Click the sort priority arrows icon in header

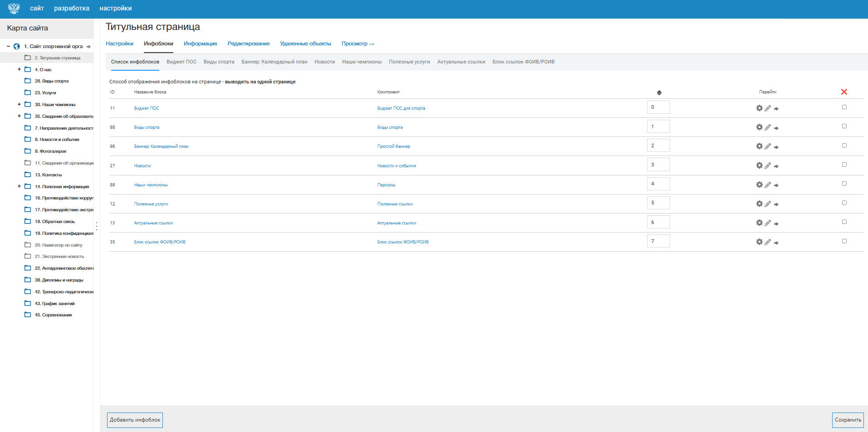[x=659, y=92]
